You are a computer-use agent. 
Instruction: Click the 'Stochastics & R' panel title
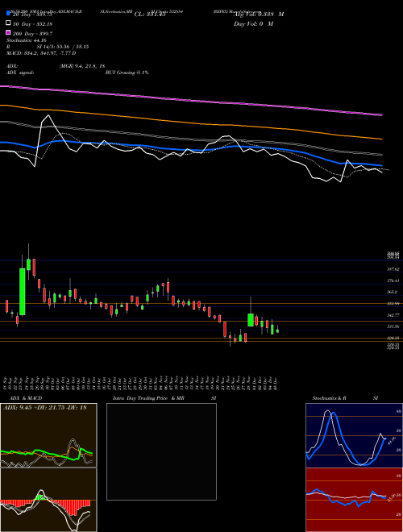coord(330,398)
